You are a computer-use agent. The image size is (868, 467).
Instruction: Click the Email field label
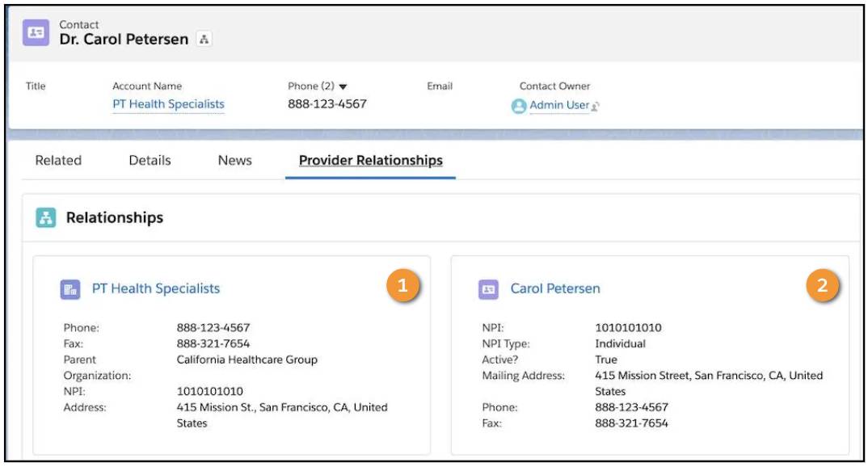[x=440, y=86]
